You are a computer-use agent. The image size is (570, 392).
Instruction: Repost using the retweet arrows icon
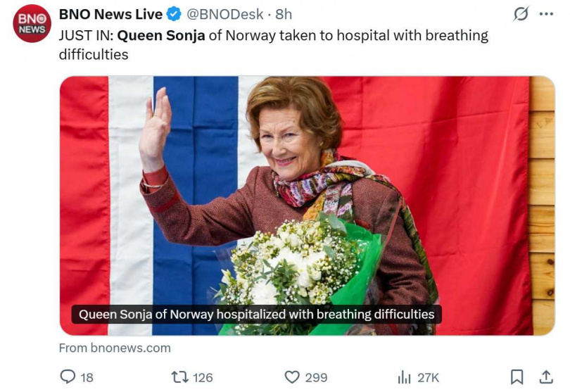(180, 377)
